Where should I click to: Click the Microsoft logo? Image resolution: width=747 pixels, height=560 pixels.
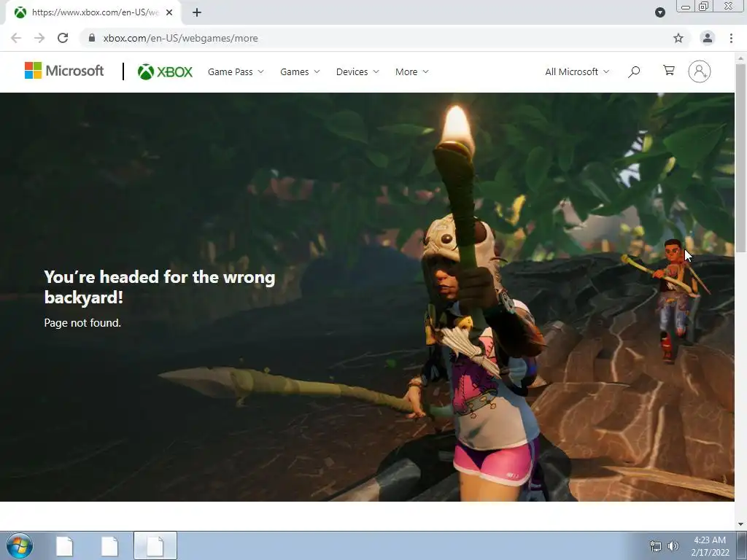point(64,71)
